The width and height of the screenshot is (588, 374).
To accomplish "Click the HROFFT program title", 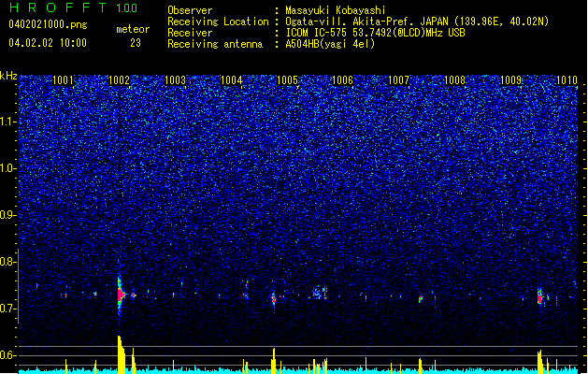I will (x=58, y=7).
